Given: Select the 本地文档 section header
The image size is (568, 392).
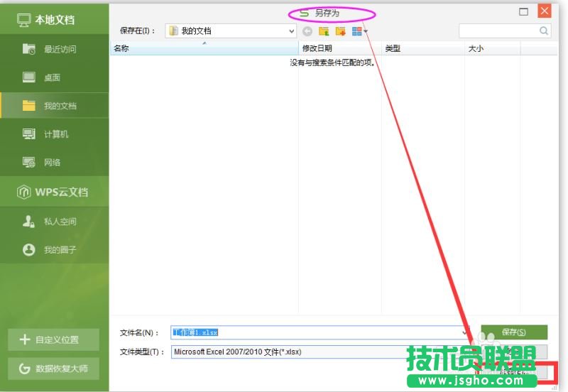Looking at the screenshot, I should point(55,20).
